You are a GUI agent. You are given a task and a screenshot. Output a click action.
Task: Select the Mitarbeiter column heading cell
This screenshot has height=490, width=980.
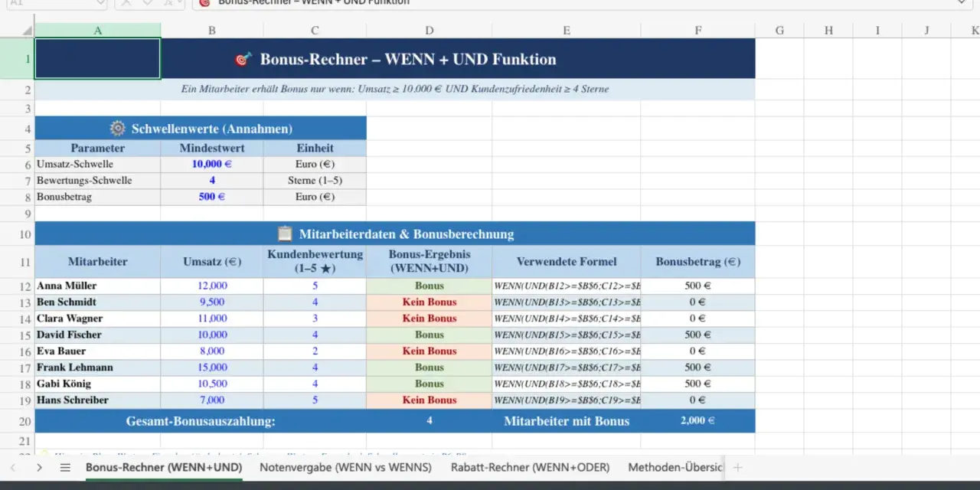click(x=98, y=262)
